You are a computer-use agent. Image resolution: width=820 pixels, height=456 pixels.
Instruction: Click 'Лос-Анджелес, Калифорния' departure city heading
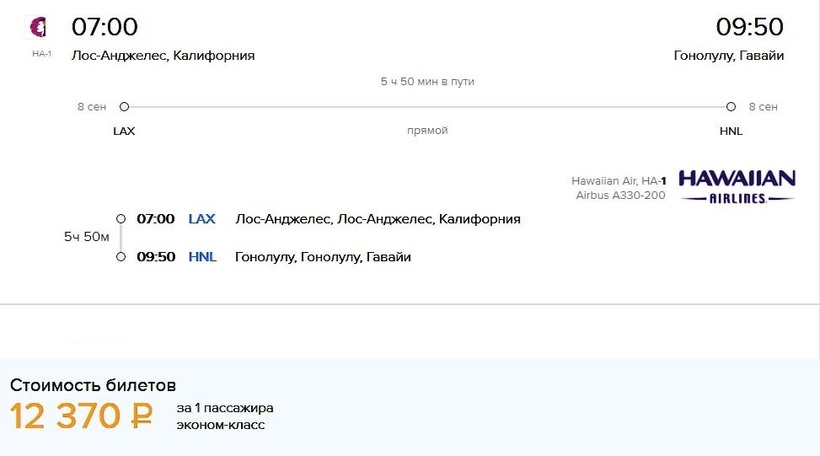(x=163, y=55)
